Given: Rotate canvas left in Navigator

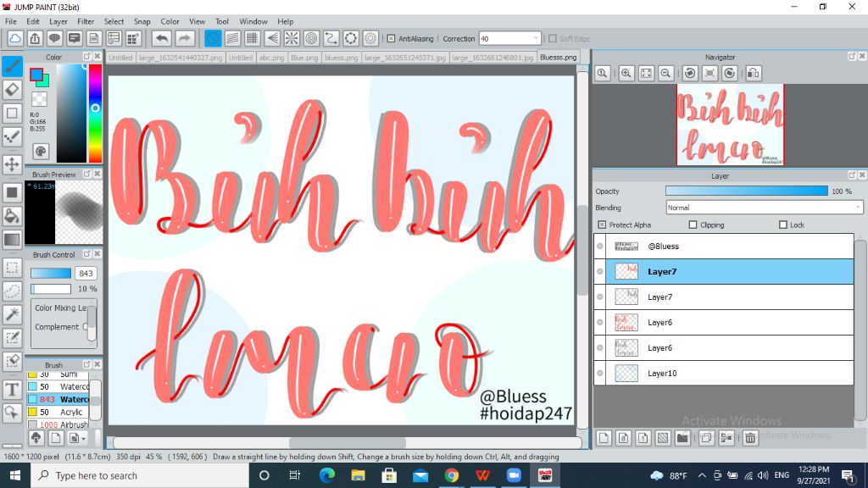Looking at the screenshot, I should [x=690, y=73].
